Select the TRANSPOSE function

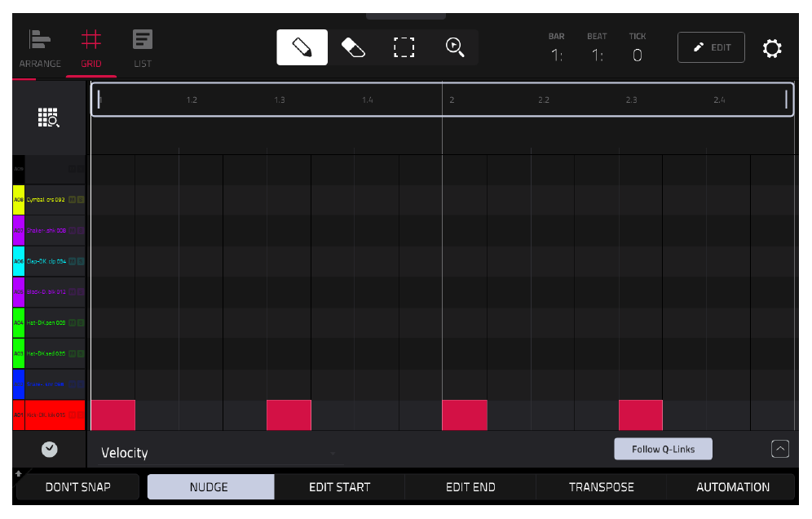click(601, 487)
